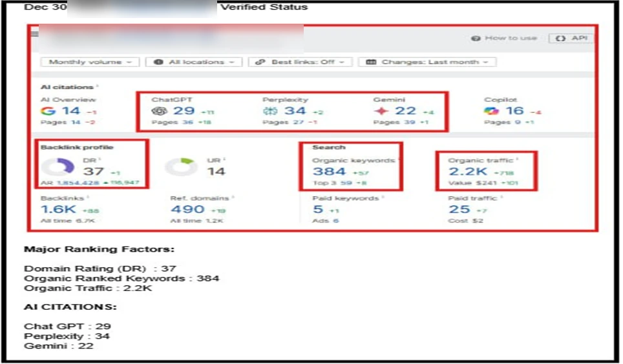Screen dimensions: 623x364
Task: Click the Gemini star icon
Action: [x=381, y=111]
